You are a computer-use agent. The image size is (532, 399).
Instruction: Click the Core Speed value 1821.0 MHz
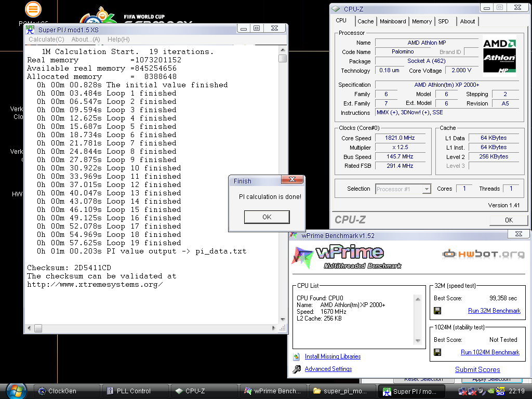[x=400, y=138]
